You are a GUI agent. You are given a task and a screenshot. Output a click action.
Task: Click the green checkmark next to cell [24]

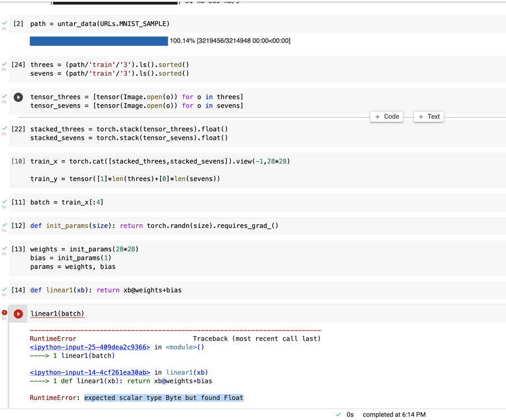tap(4, 64)
